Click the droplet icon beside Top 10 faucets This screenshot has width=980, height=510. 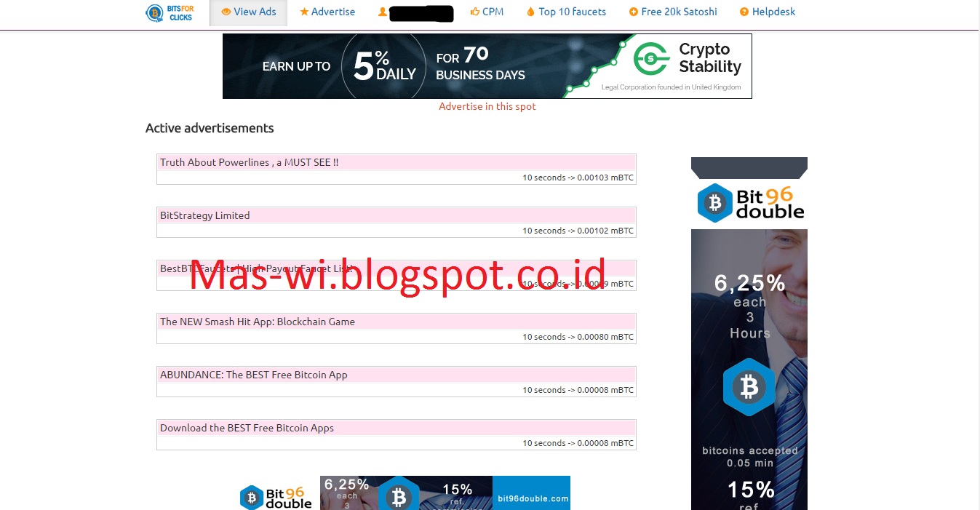531,12
